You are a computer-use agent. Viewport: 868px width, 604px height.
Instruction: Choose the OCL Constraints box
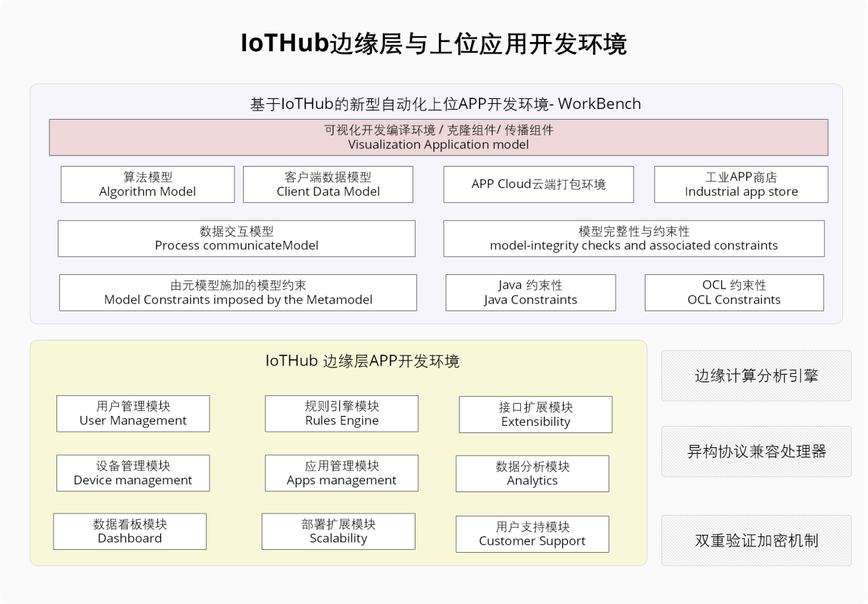click(x=734, y=293)
